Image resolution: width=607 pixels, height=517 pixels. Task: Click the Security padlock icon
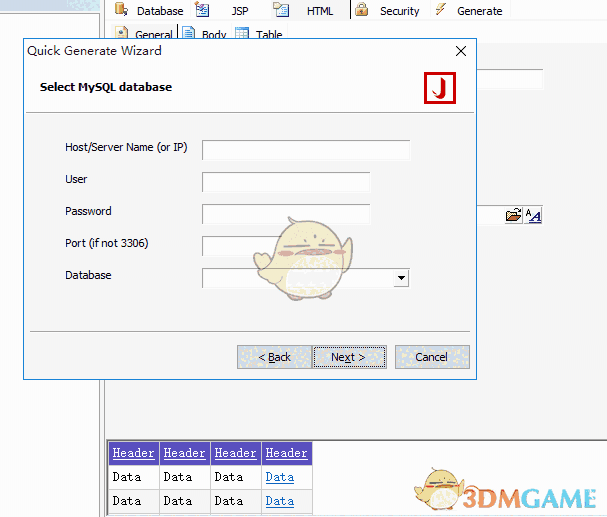tap(362, 9)
